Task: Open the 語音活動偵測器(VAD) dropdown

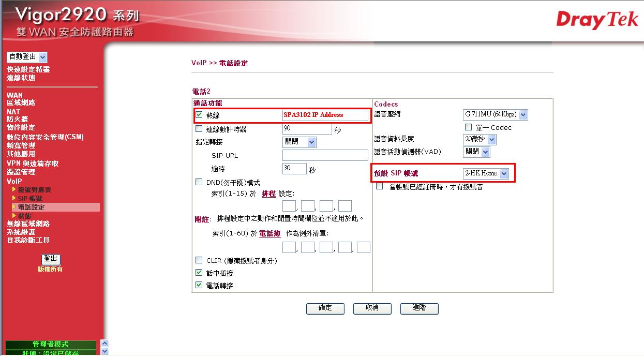Action: 476,152
